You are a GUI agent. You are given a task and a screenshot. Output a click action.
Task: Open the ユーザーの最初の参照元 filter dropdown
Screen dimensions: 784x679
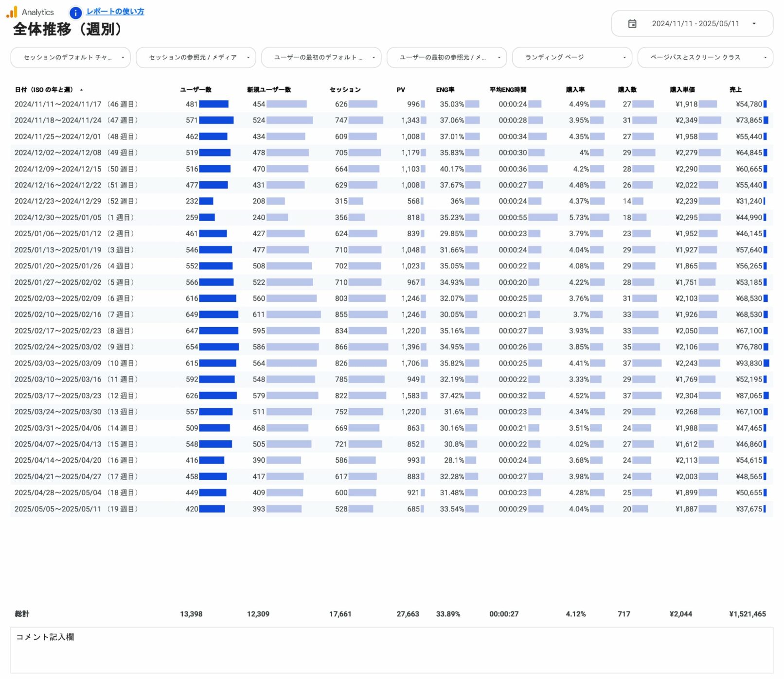(x=446, y=57)
